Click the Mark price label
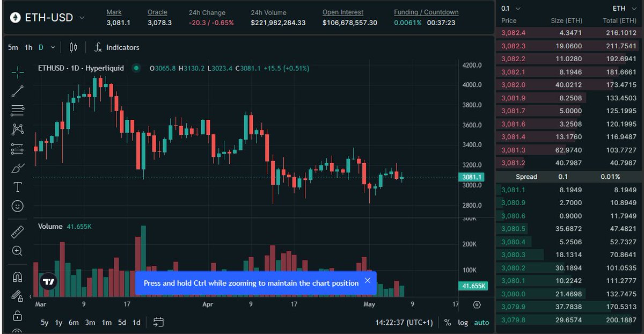The image size is (644, 334). pos(114,12)
